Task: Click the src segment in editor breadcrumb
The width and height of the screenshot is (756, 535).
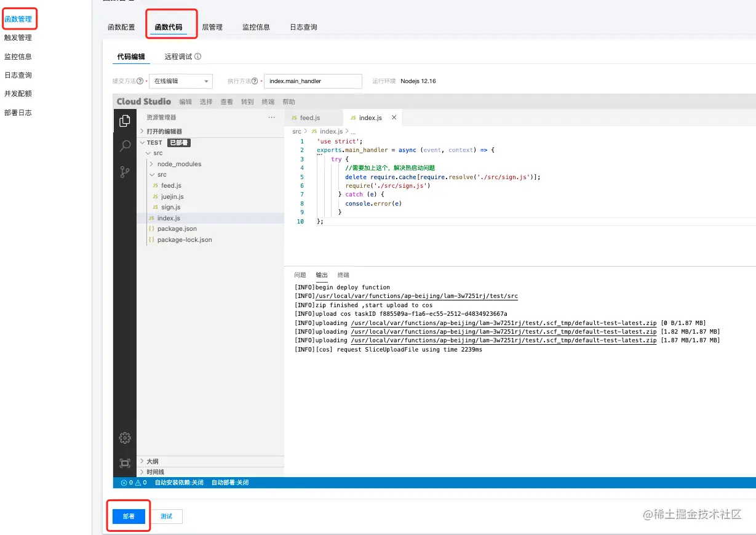Action: 296,131
